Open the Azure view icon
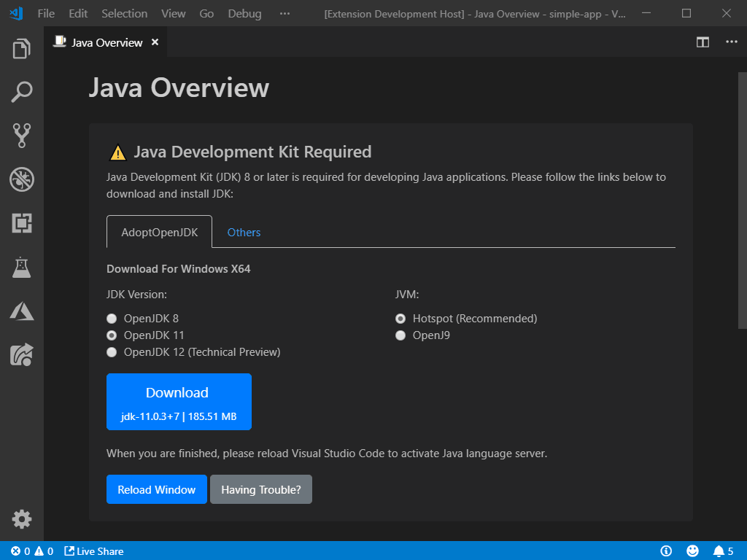 tap(22, 311)
